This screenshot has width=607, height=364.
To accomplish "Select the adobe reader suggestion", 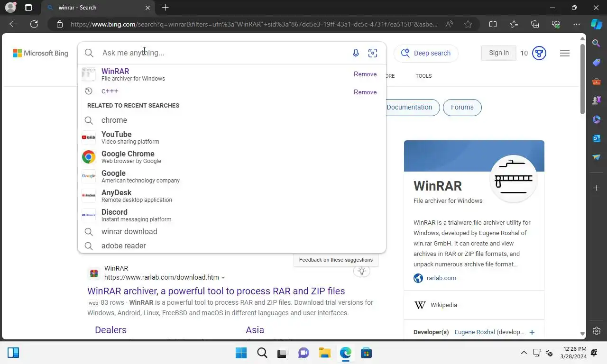I will pos(232,246).
